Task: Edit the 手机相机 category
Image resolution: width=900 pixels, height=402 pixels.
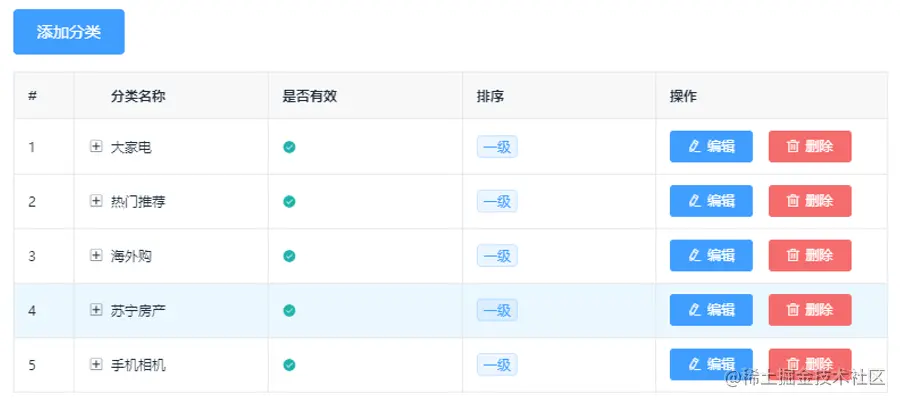Action: (x=711, y=364)
